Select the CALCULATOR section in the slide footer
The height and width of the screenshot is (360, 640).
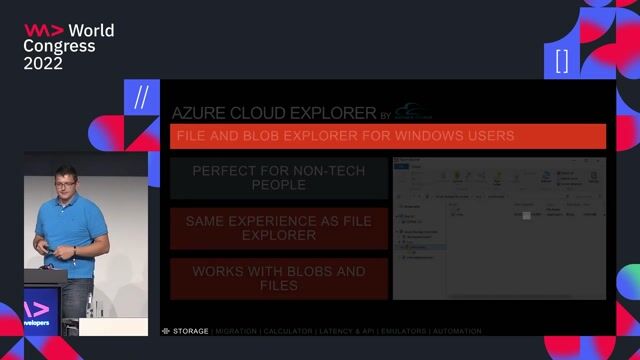(288, 331)
